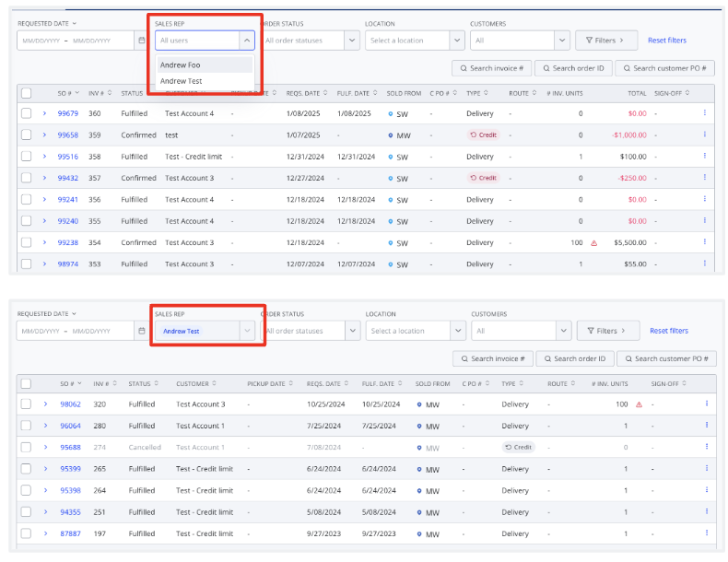Screen dimensions: 728x562
Task: Open sales order 99241 link
Action: click(x=68, y=200)
